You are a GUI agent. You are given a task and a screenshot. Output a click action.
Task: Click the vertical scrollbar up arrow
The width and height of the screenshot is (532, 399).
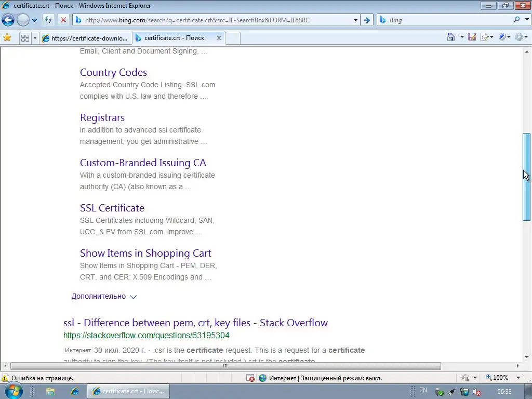click(x=527, y=52)
